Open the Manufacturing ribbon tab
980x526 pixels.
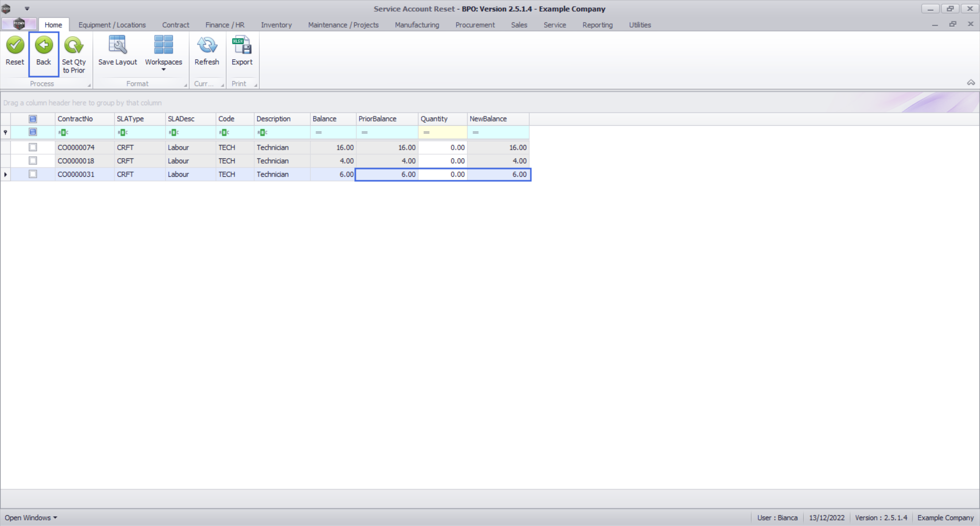417,25
